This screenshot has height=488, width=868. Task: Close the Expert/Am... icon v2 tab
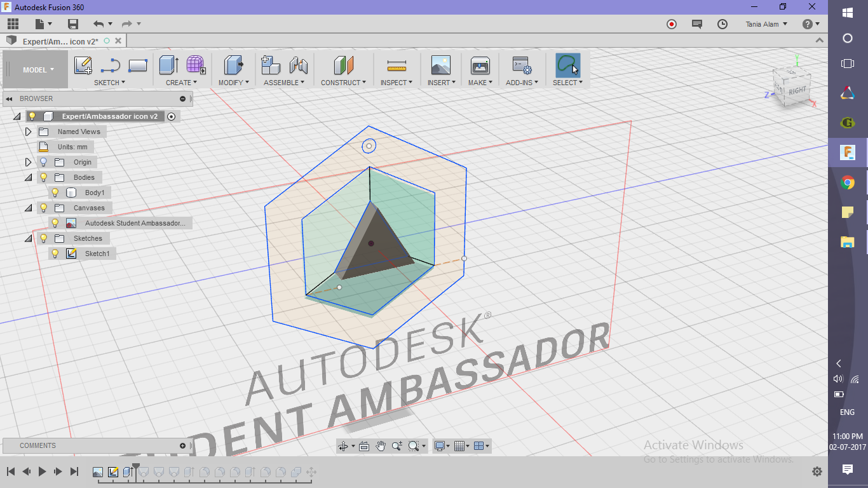(x=118, y=41)
